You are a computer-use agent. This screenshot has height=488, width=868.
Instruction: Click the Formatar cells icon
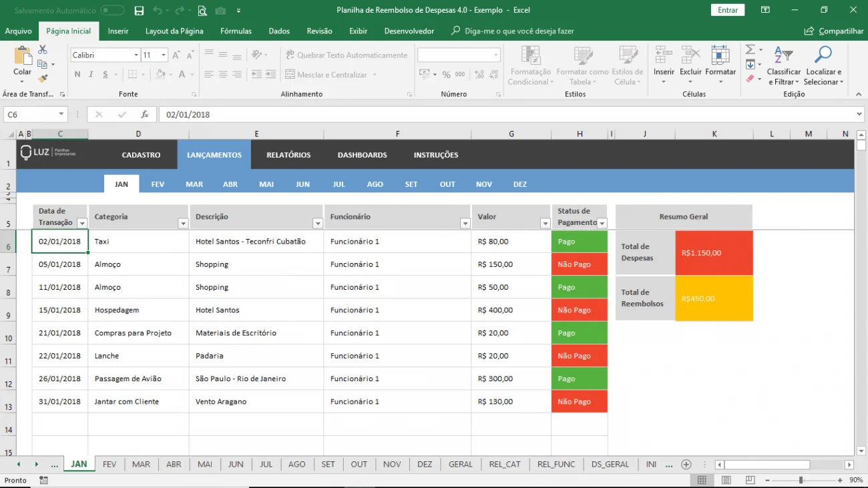coord(720,55)
